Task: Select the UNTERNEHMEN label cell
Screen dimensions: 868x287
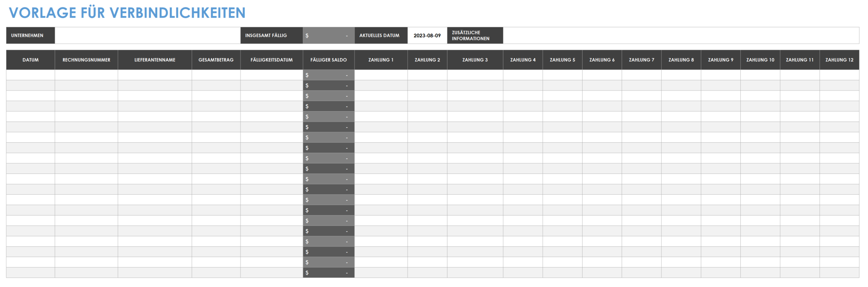Action: pos(30,35)
